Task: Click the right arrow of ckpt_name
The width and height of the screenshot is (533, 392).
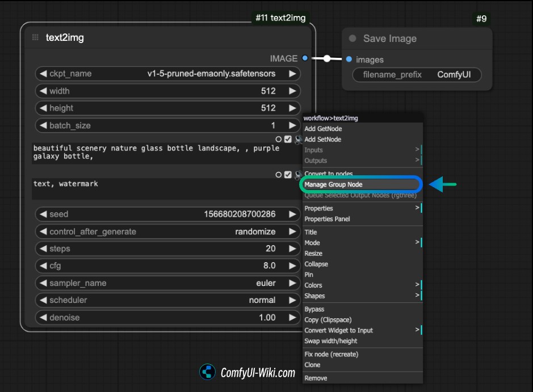Action: pos(292,73)
